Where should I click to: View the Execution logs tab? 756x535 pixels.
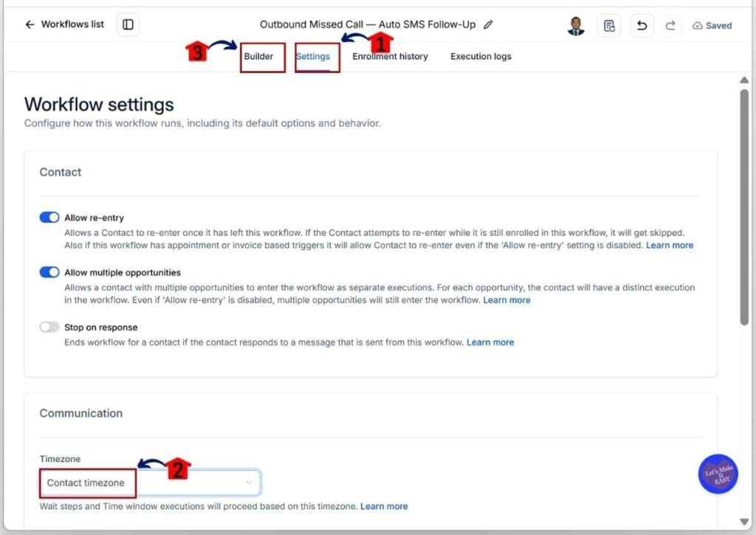[481, 56]
